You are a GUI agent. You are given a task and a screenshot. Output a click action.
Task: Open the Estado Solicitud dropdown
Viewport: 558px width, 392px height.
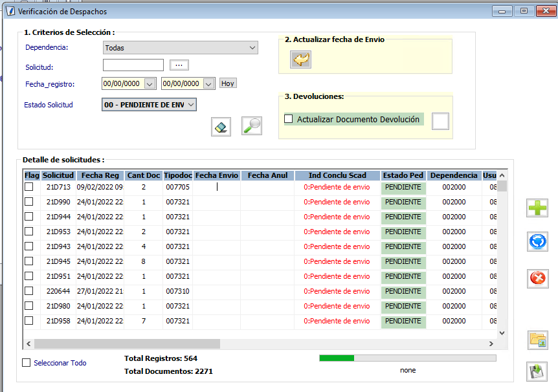[149, 105]
